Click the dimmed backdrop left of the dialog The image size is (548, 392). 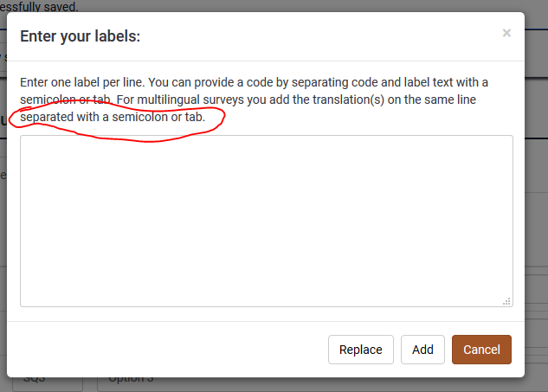(x=3, y=209)
